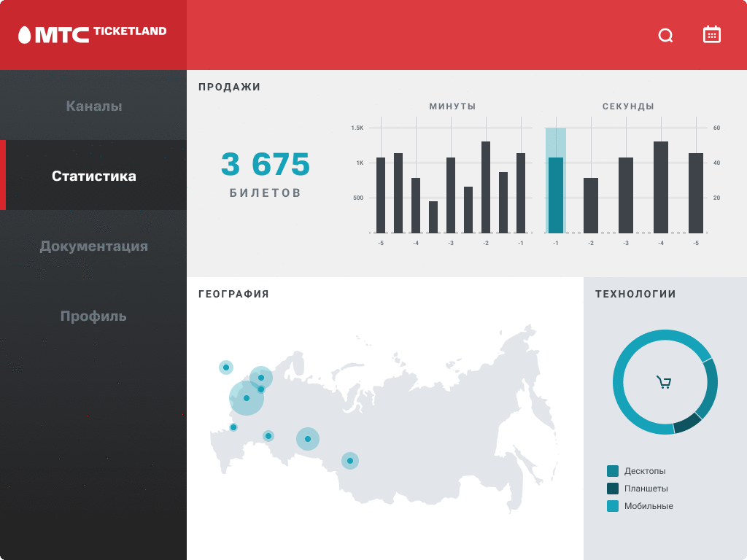Click the highlighted teal bar in Секунды chart
Screen dimensions: 747x560
[556, 195]
